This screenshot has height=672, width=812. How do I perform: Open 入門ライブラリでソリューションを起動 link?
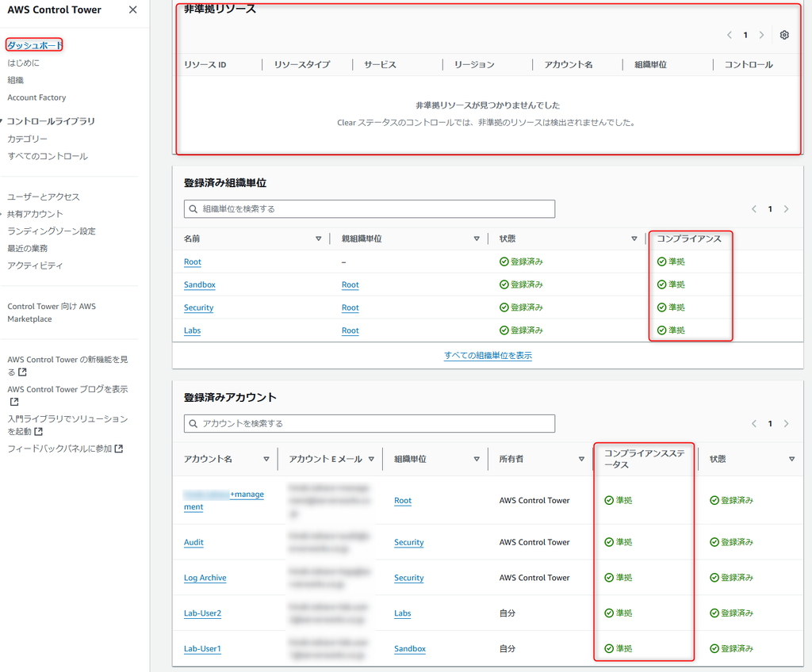[x=67, y=425]
